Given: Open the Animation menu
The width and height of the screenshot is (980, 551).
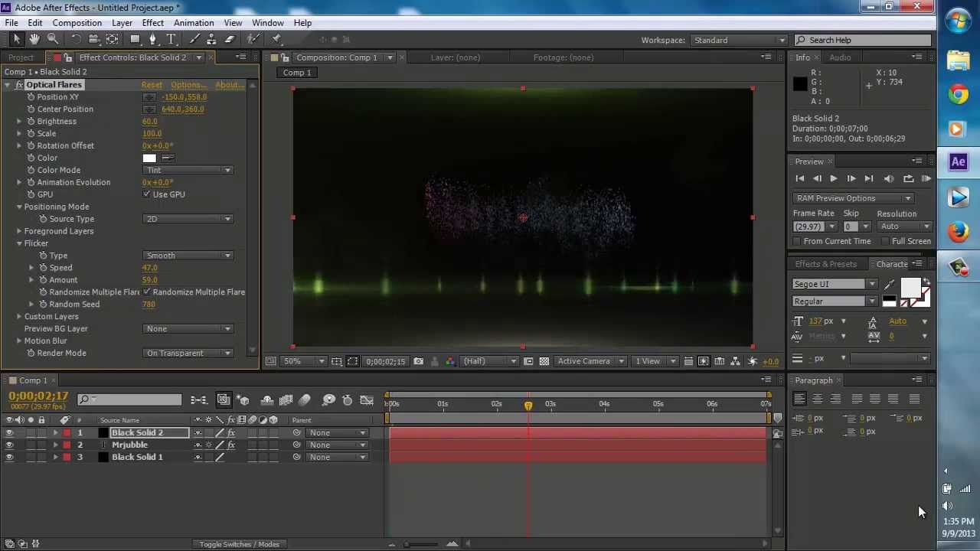Looking at the screenshot, I should (x=193, y=23).
